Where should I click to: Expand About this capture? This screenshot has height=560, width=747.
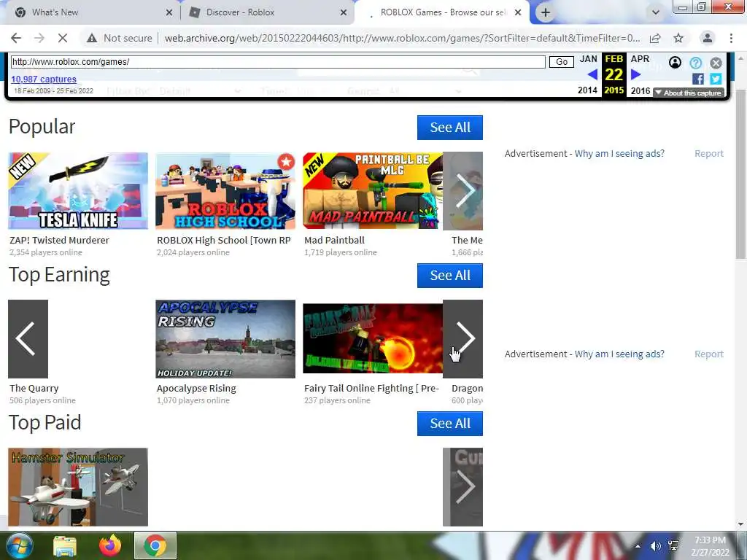[688, 93]
